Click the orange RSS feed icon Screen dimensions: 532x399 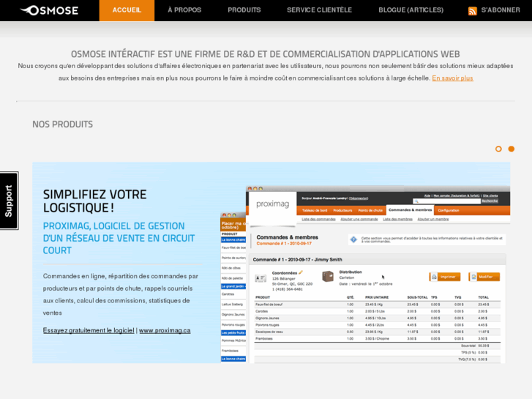click(x=472, y=11)
